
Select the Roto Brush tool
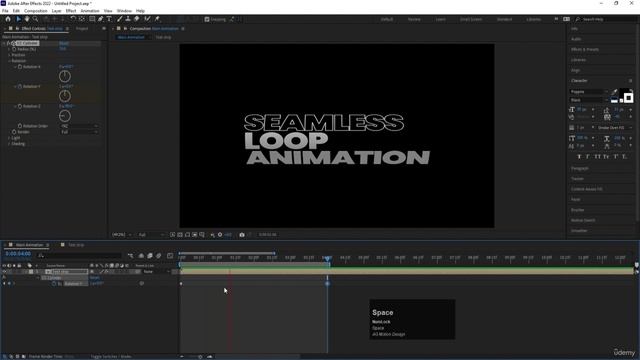pos(147,19)
